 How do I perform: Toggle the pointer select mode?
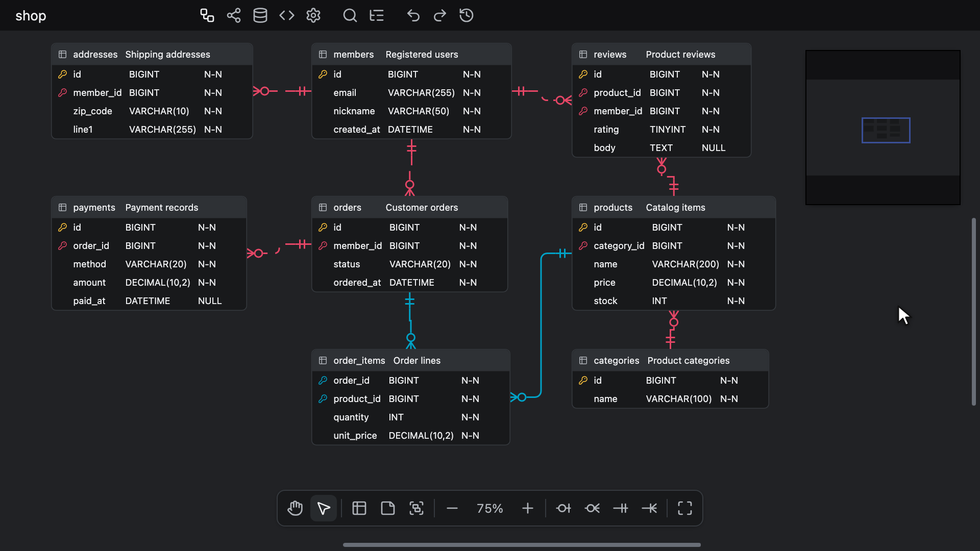[x=324, y=508]
